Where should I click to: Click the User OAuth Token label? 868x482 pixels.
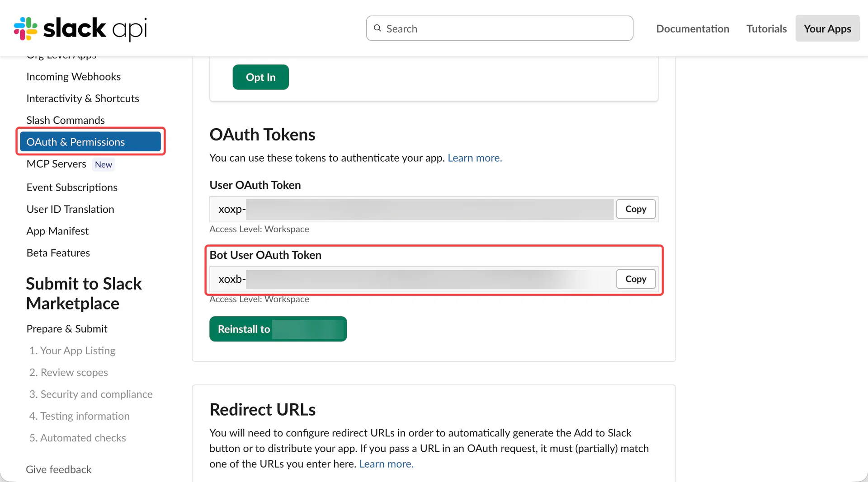coord(255,185)
